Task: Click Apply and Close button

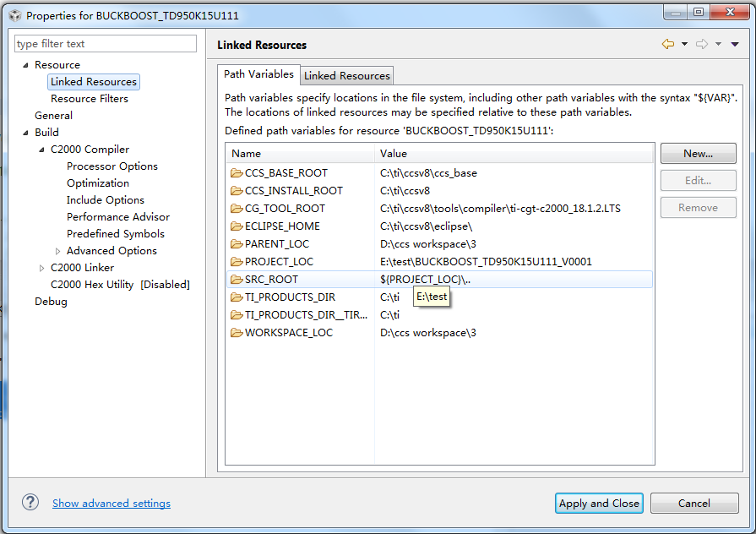Action: (x=599, y=503)
